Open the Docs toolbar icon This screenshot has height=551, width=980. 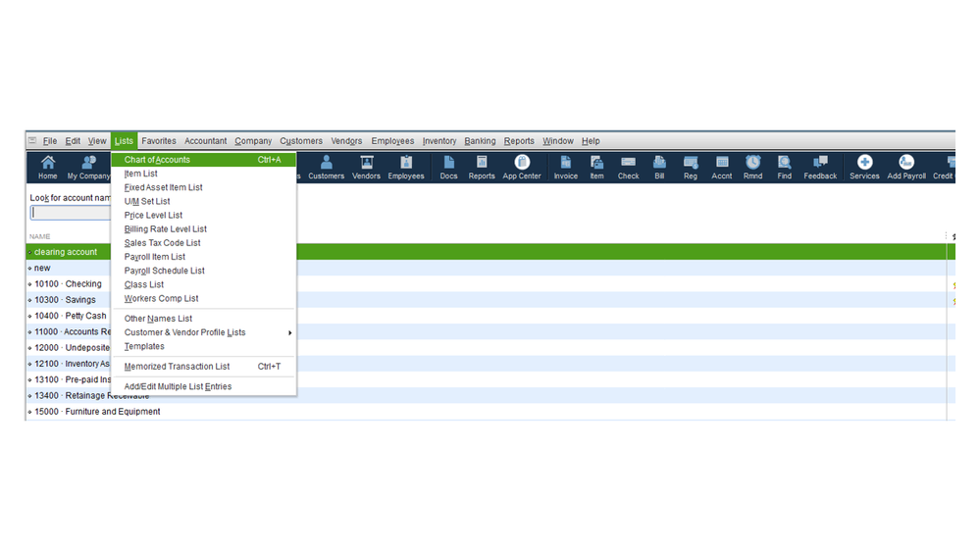(448, 168)
